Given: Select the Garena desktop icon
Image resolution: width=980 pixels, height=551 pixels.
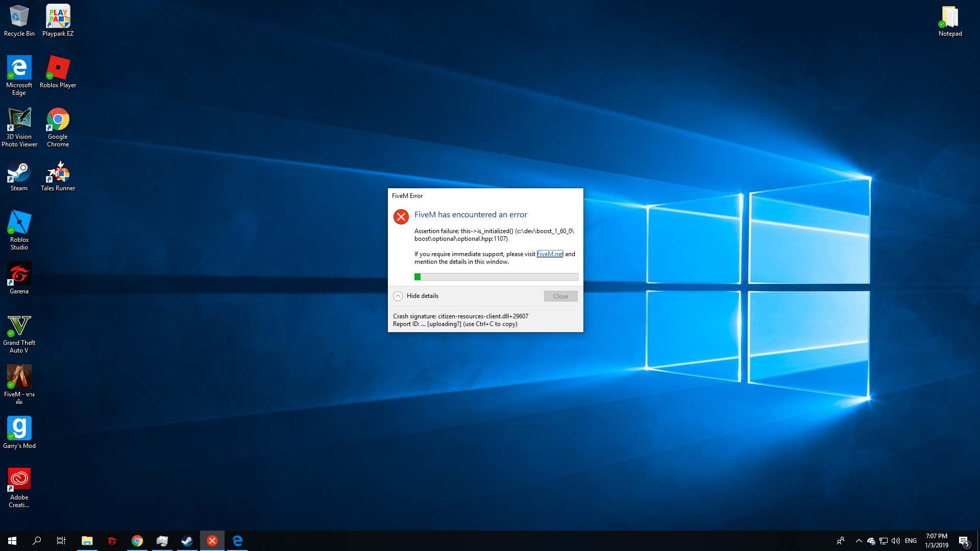Looking at the screenshot, I should [19, 278].
